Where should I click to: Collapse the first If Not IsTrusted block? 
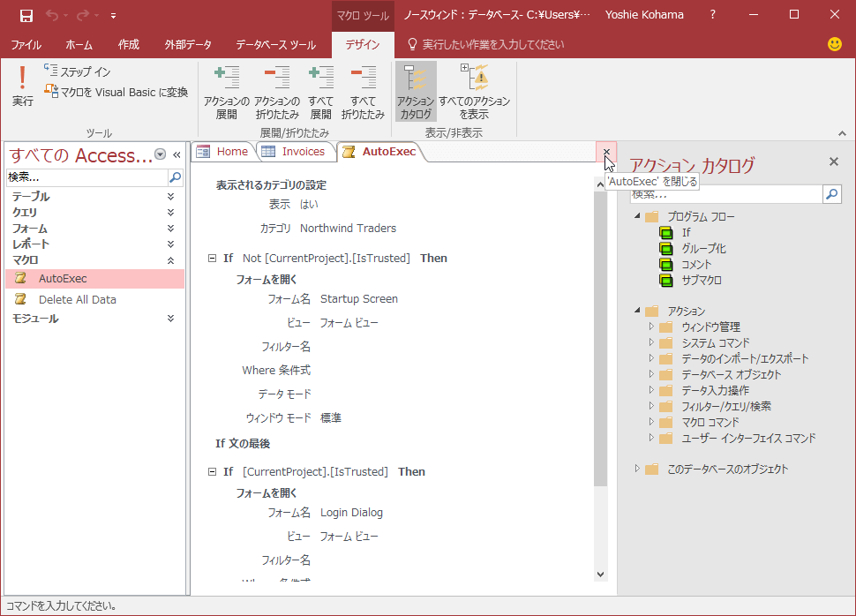point(213,259)
